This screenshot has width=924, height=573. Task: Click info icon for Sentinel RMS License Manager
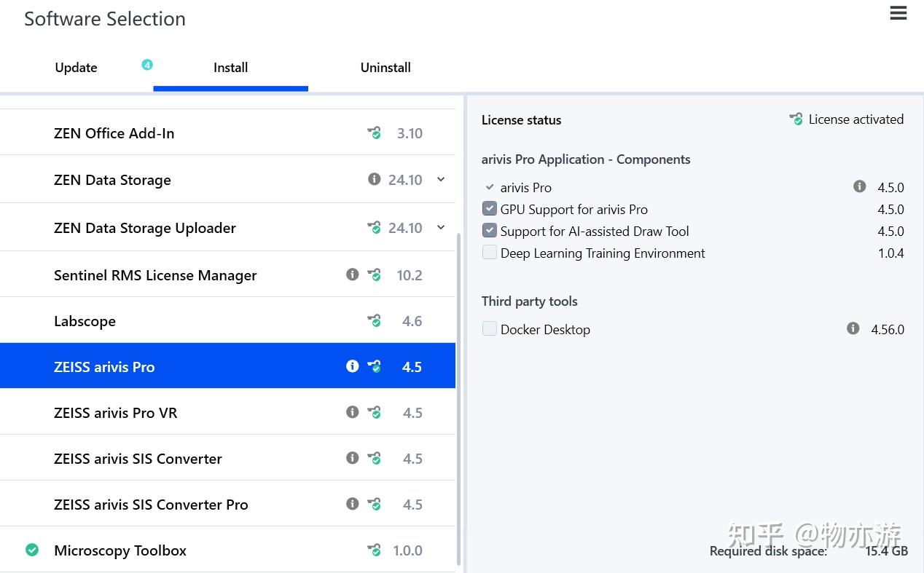352,274
